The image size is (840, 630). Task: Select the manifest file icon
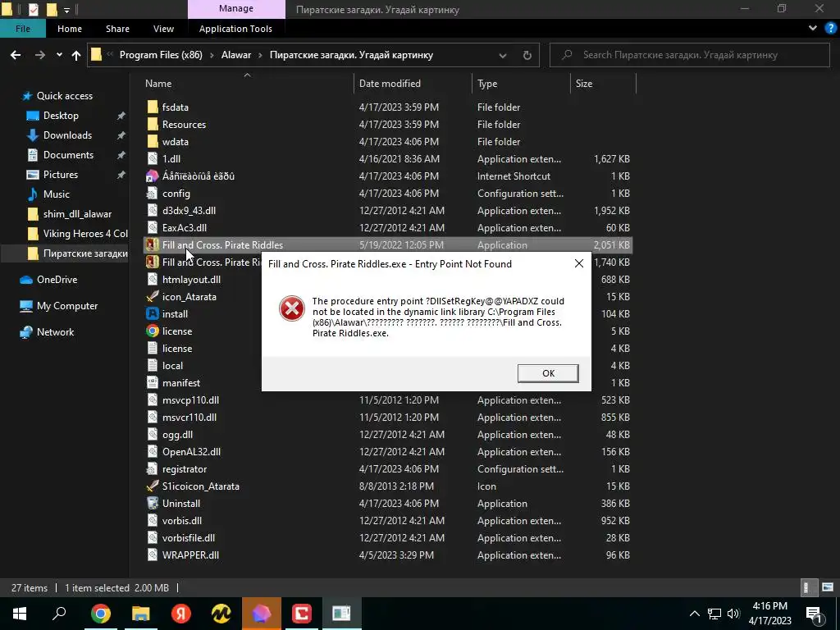click(153, 382)
